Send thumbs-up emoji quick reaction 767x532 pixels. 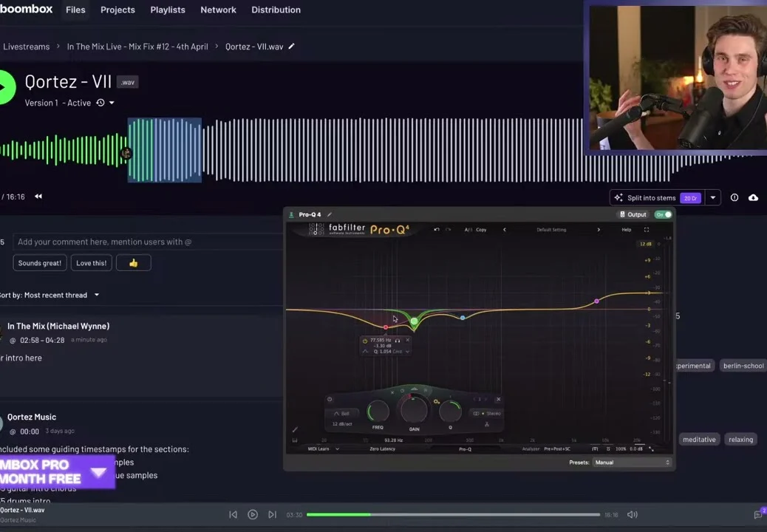134,262
